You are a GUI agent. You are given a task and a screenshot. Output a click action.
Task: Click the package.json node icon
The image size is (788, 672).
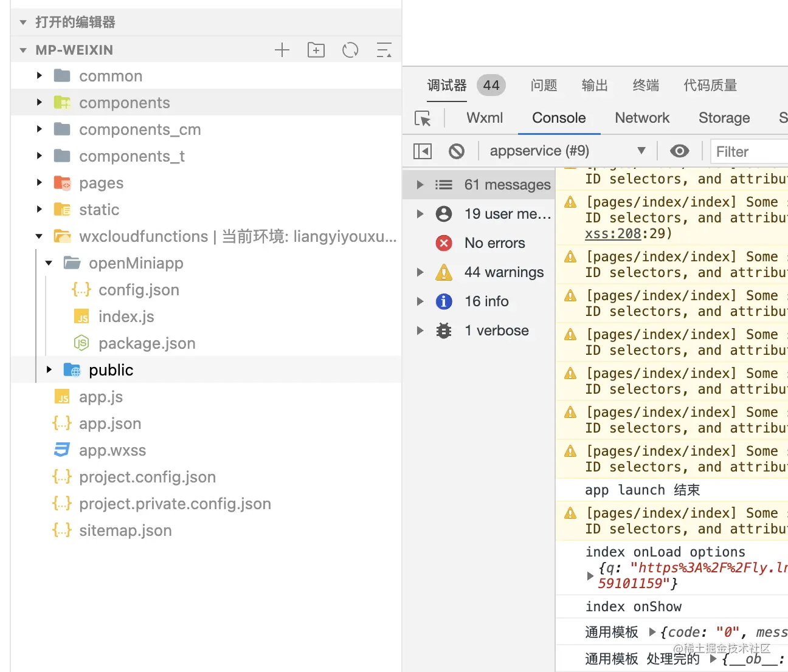[x=81, y=343]
